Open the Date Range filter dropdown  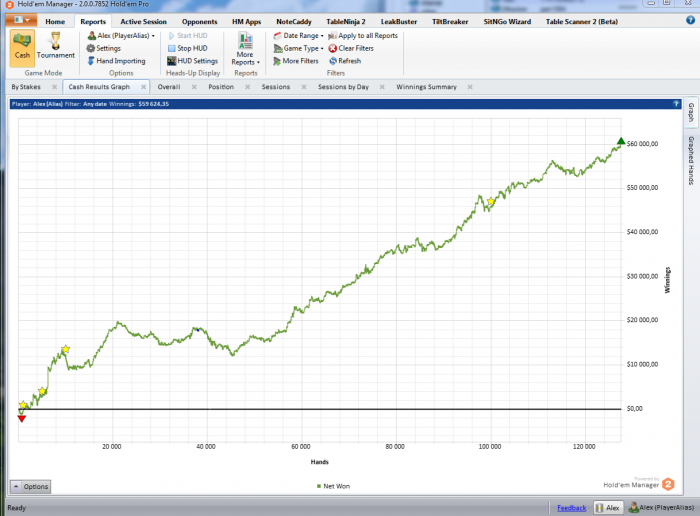pyautogui.click(x=298, y=35)
